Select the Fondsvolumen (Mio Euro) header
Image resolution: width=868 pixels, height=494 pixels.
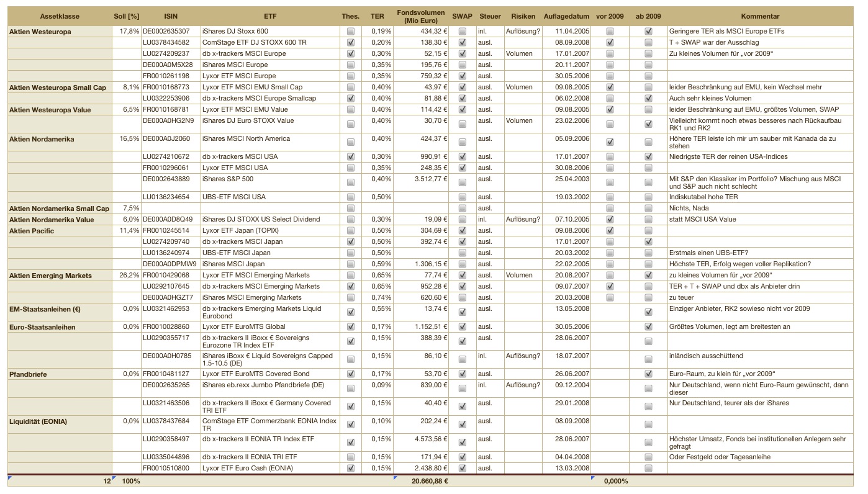click(421, 16)
